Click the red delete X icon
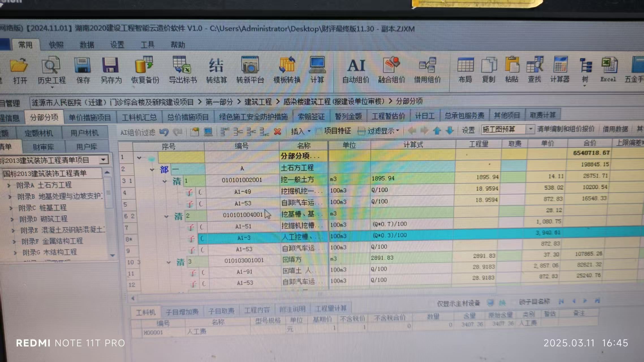Image resolution: width=644 pixels, height=362 pixels. pos(277,132)
